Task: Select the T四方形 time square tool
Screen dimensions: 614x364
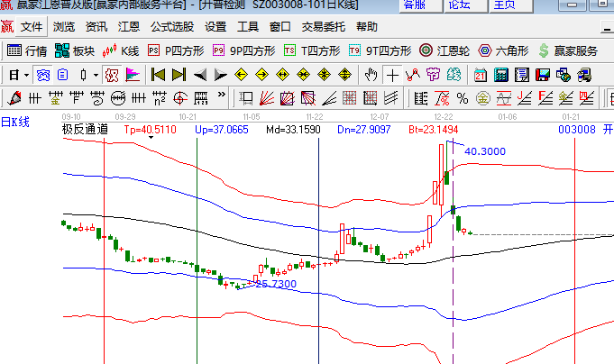Action: pyautogui.click(x=312, y=50)
